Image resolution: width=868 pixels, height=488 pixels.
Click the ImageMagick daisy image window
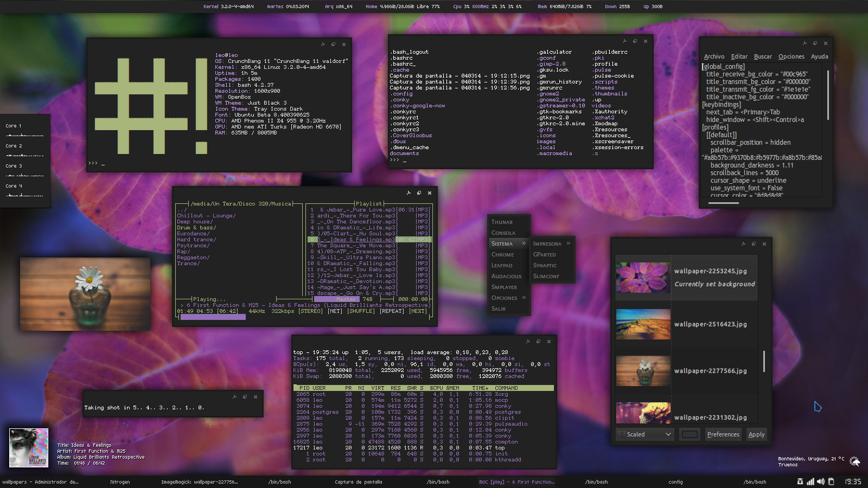click(85, 294)
